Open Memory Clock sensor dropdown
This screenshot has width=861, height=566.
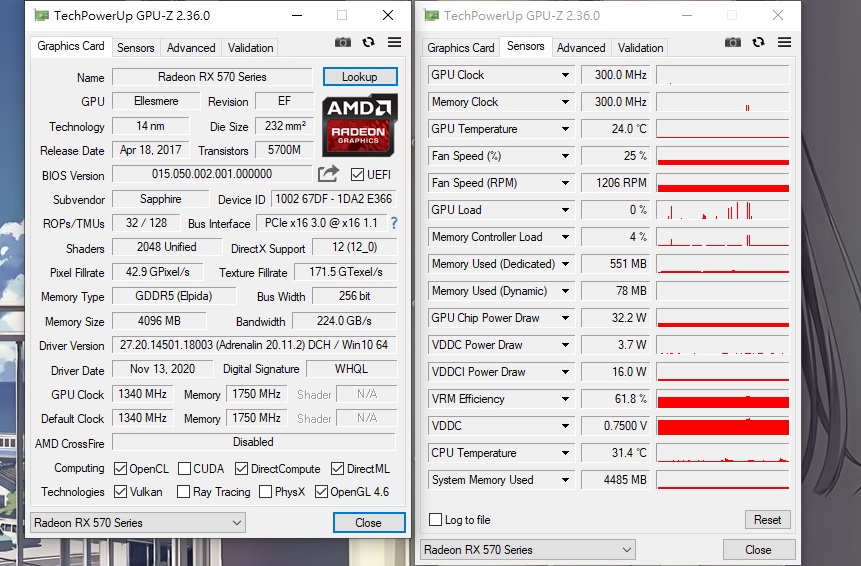pos(565,102)
